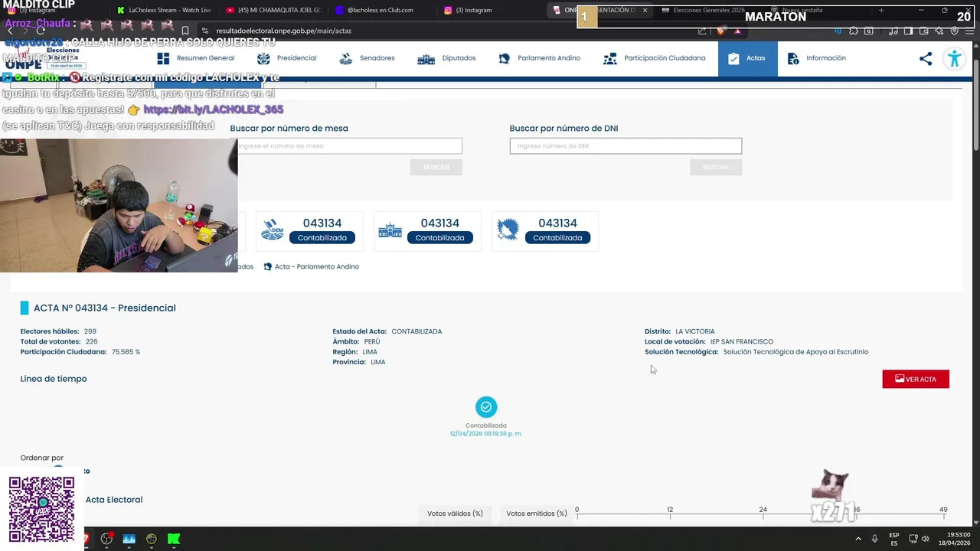The image size is (980, 551).
Task: Select the 043134 card with the Andean emblem
Action: [545, 231]
